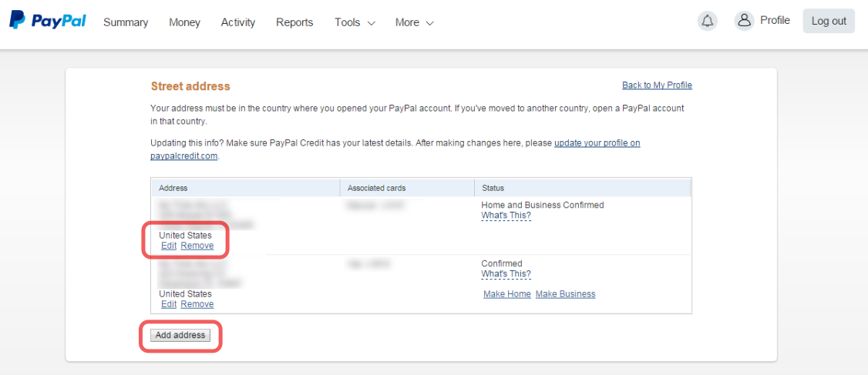868x375 pixels.
Task: Click the Make Business link
Action: [x=565, y=293]
